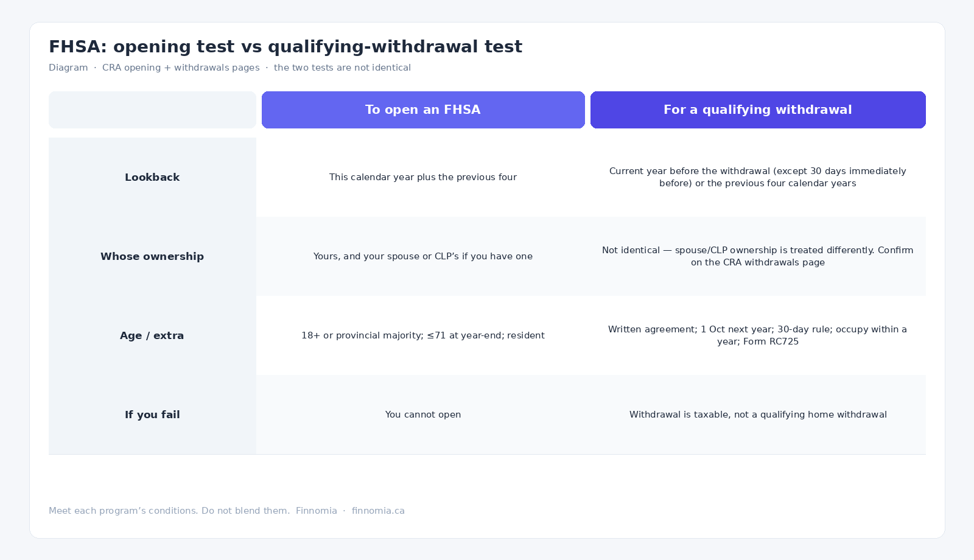Click the footer note 'Meet each program's conditions'

pyautogui.click(x=169, y=511)
